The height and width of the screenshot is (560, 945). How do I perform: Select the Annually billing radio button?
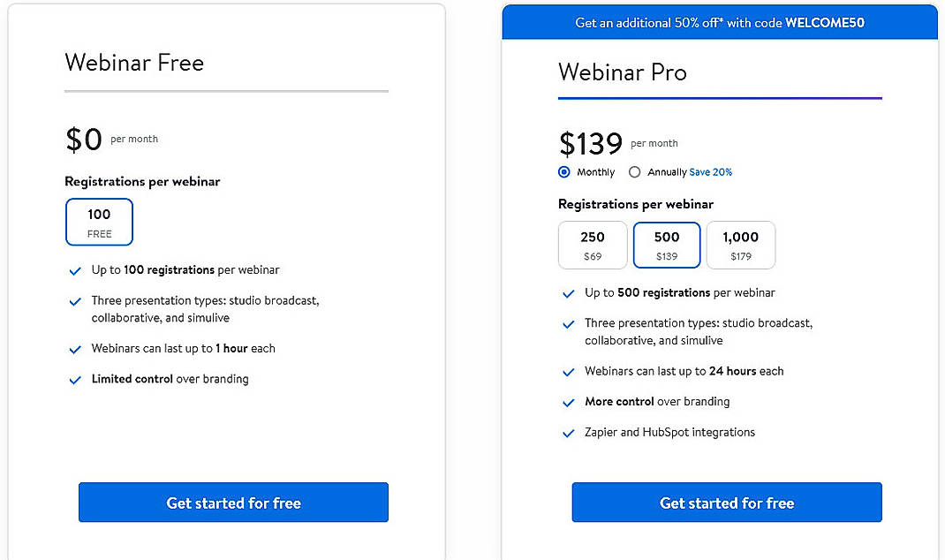tap(635, 171)
